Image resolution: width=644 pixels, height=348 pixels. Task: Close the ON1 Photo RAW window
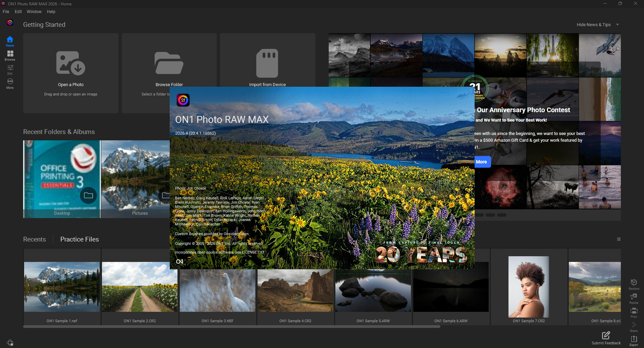636,4
